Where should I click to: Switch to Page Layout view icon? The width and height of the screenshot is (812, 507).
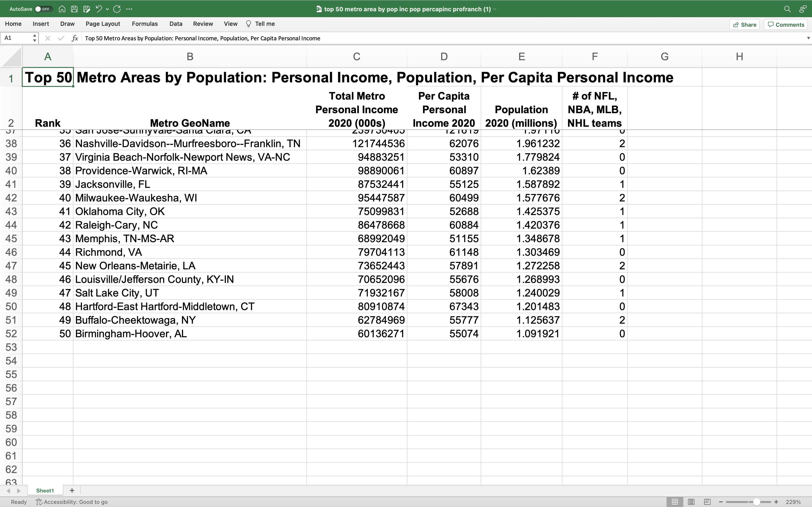click(691, 502)
